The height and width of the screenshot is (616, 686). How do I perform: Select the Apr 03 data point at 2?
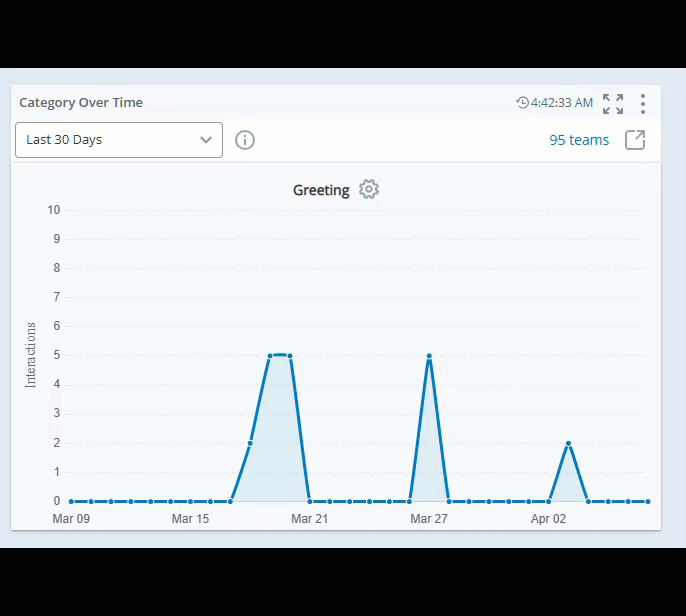[x=568, y=443]
